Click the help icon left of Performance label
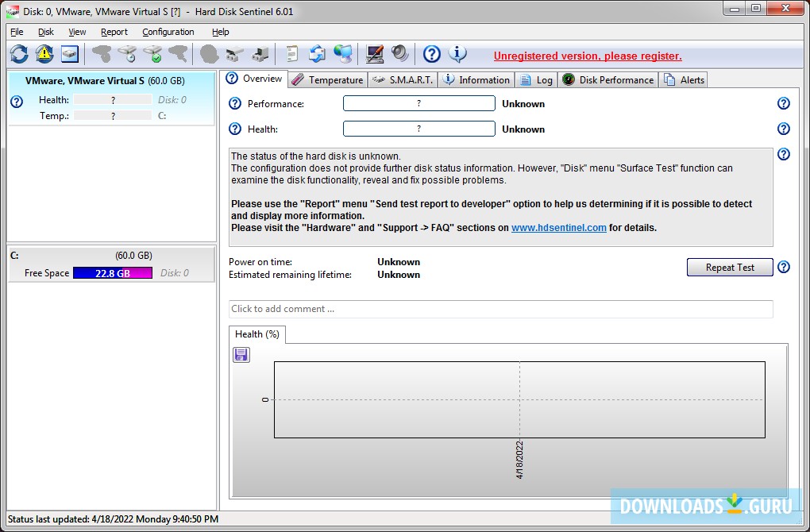Image resolution: width=810 pixels, height=532 pixels. (x=235, y=103)
